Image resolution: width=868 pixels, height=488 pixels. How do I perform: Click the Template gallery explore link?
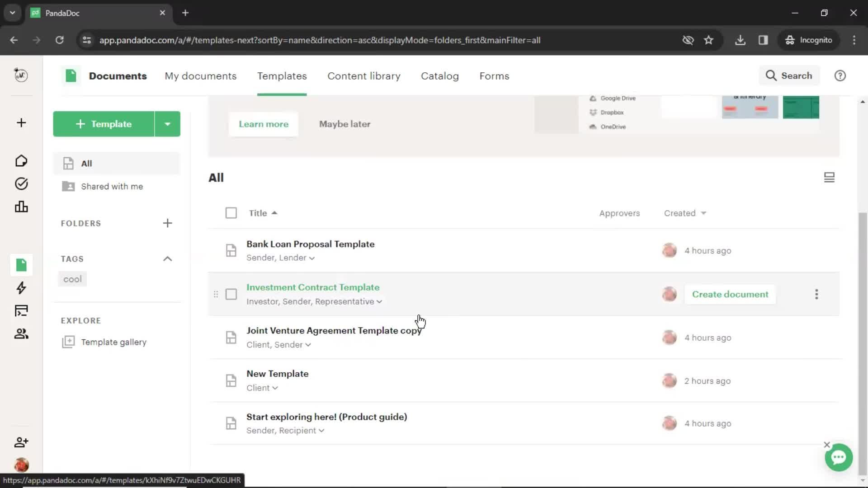114,342
